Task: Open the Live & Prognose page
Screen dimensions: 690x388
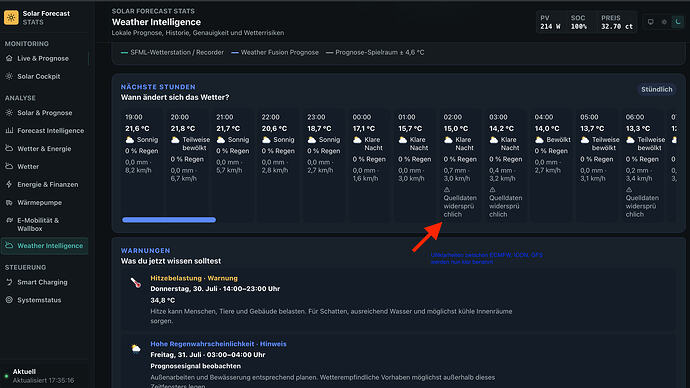Action: coord(44,59)
